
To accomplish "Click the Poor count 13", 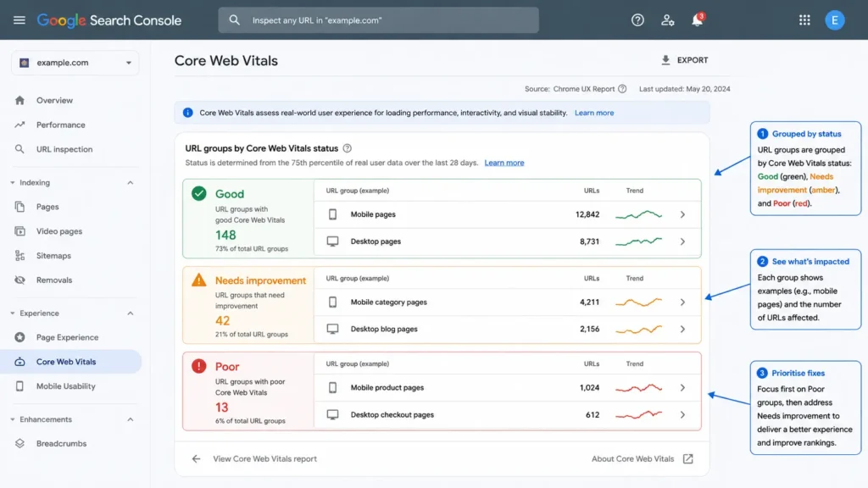I will [x=221, y=408].
